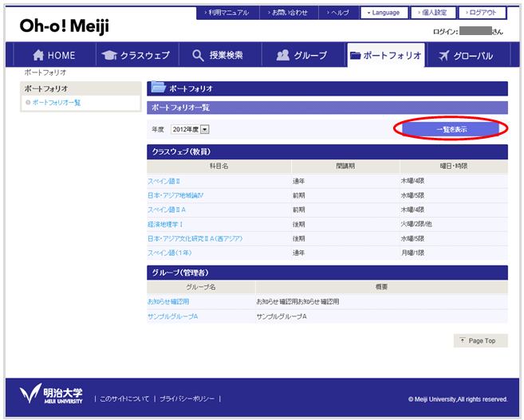Click the blue folder icon in ポートフォリオ header

158,87
